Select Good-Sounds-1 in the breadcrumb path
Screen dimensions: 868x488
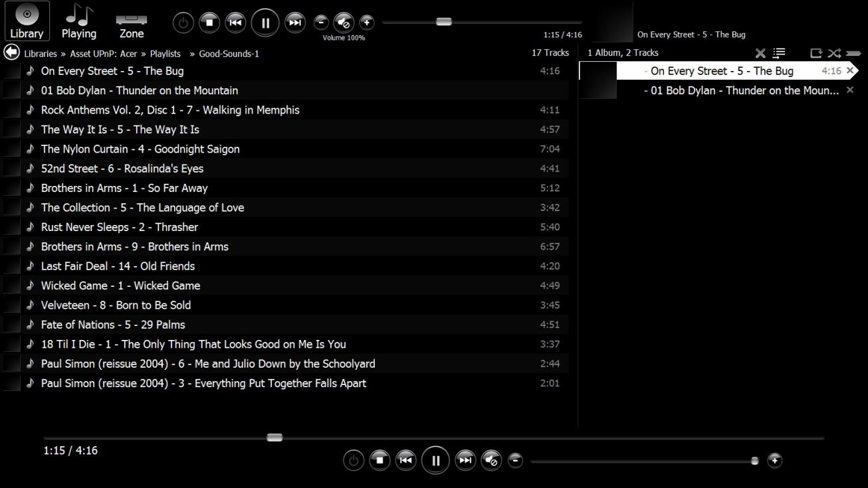click(x=229, y=54)
